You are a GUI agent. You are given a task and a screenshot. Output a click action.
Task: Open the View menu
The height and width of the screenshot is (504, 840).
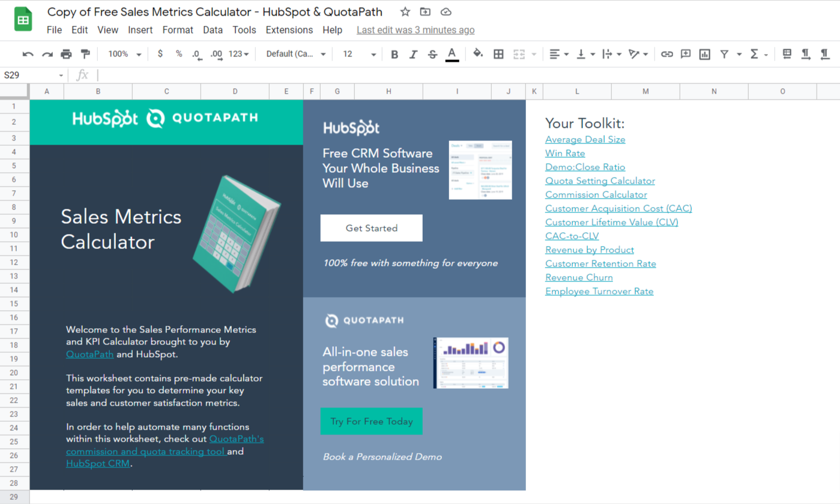(107, 30)
